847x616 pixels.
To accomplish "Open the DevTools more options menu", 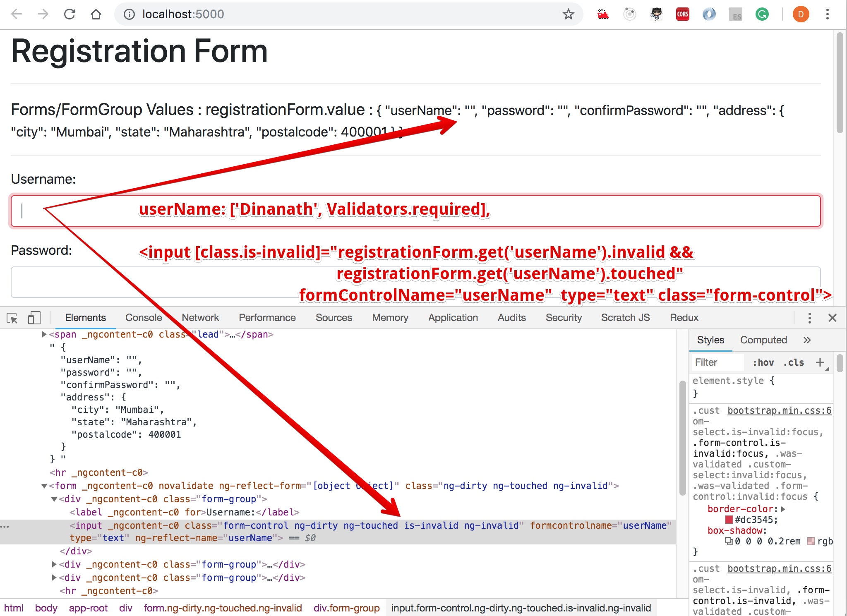I will (809, 318).
